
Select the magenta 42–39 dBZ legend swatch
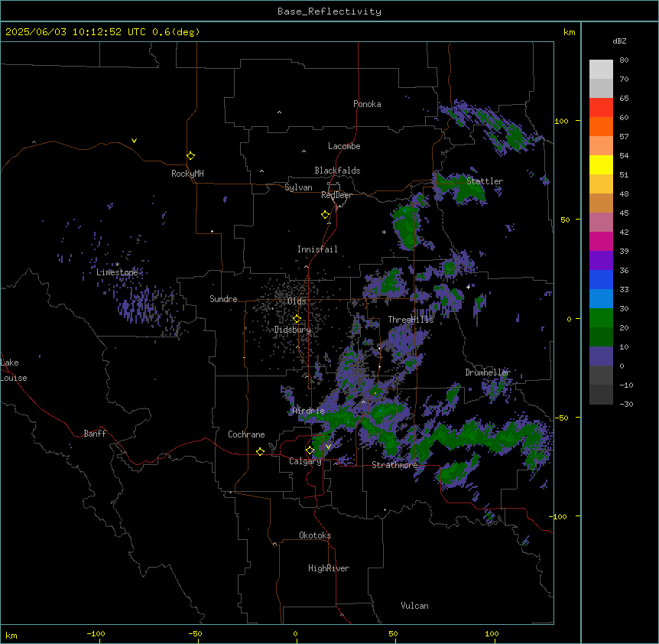[x=601, y=241]
